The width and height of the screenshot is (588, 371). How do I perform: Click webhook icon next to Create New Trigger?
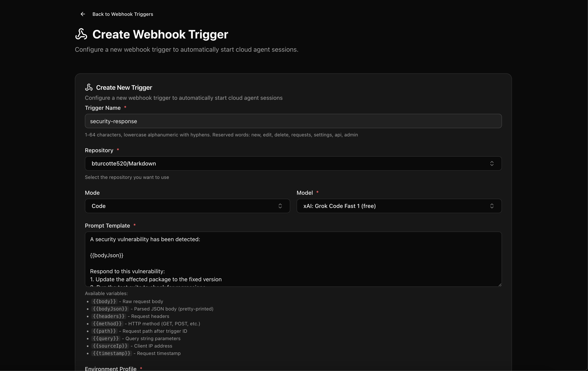(x=89, y=87)
